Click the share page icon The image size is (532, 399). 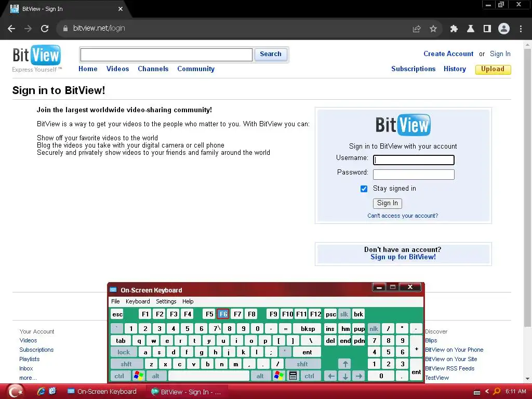[417, 29]
